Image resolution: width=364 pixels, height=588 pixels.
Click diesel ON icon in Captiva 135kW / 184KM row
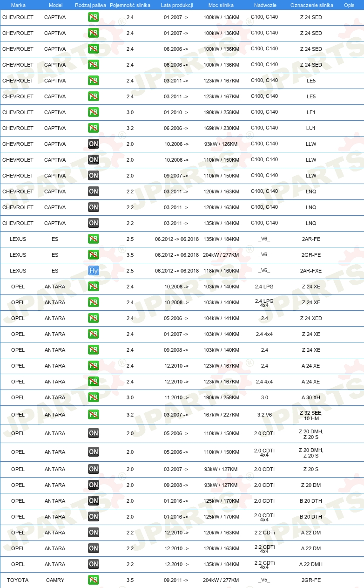[94, 223]
